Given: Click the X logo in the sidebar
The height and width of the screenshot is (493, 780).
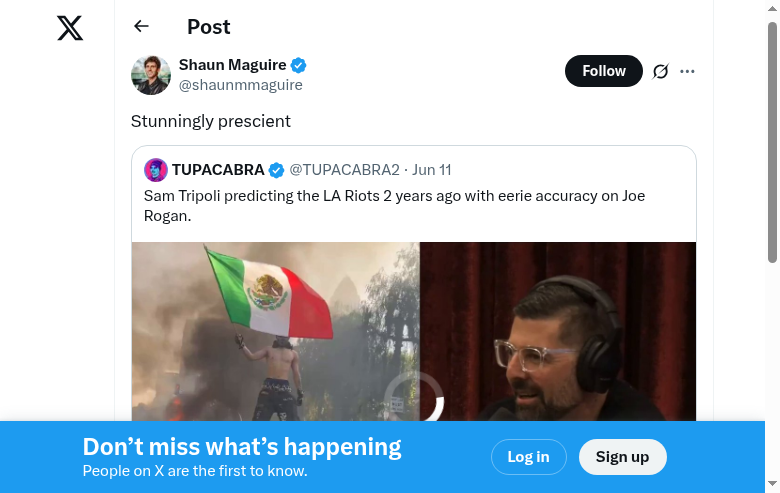Looking at the screenshot, I should tap(70, 28).
